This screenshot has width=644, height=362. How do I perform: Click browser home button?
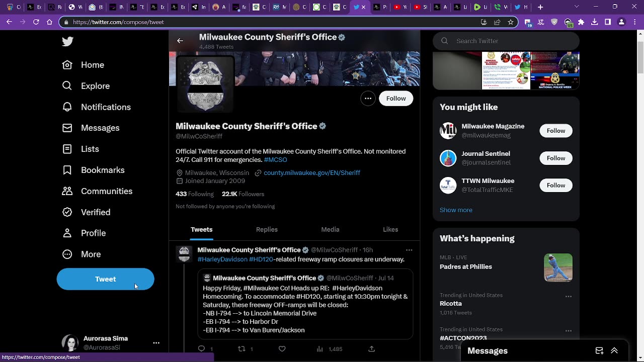pos(49,22)
